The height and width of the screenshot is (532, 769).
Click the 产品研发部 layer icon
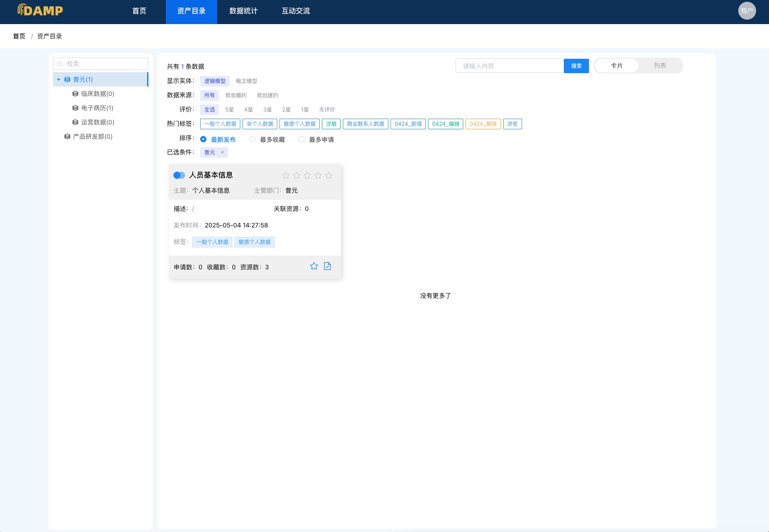(67, 136)
